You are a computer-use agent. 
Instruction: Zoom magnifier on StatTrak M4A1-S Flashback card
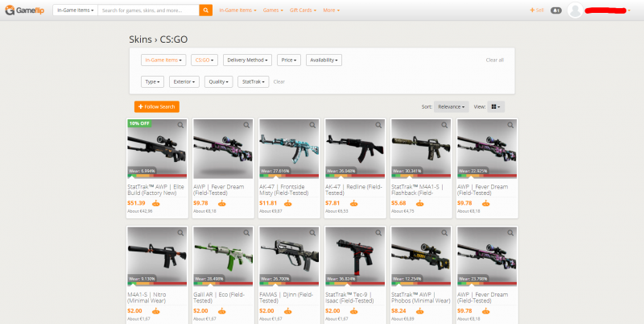(x=444, y=125)
